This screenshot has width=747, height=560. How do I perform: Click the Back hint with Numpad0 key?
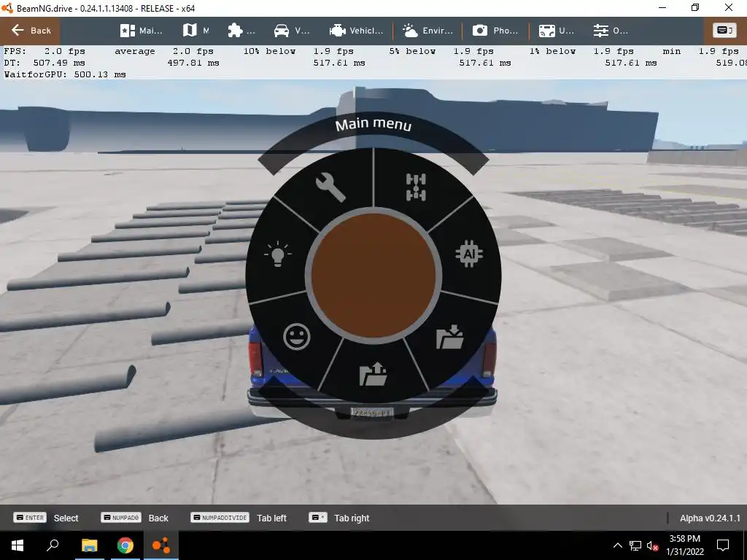pyautogui.click(x=135, y=518)
